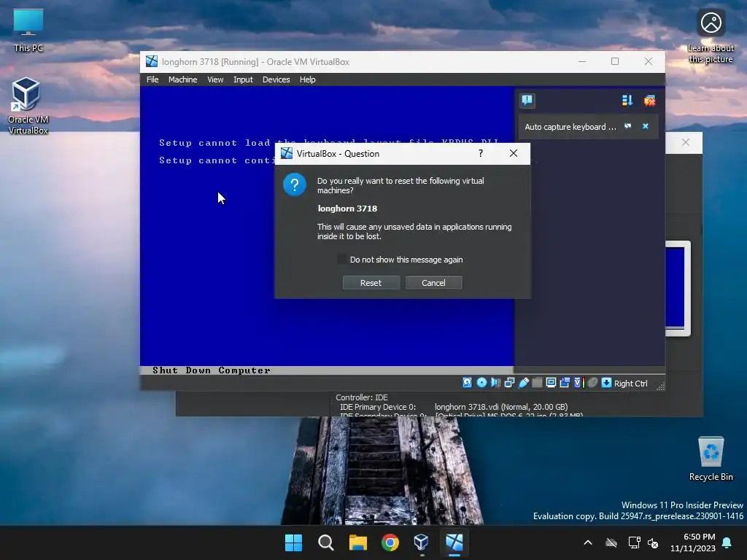Open taskbar Search
The width and height of the screenshot is (747, 560).
point(326,542)
